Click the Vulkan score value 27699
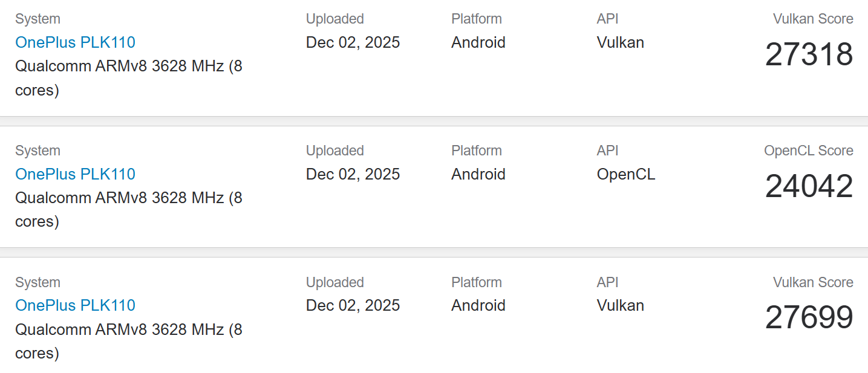The height and width of the screenshot is (373, 868). [x=809, y=318]
